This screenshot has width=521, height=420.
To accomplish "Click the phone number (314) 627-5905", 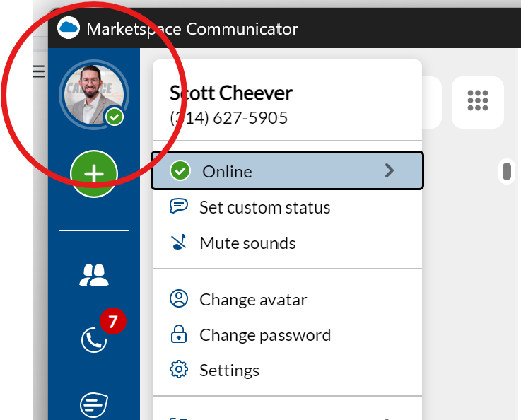I will [228, 118].
